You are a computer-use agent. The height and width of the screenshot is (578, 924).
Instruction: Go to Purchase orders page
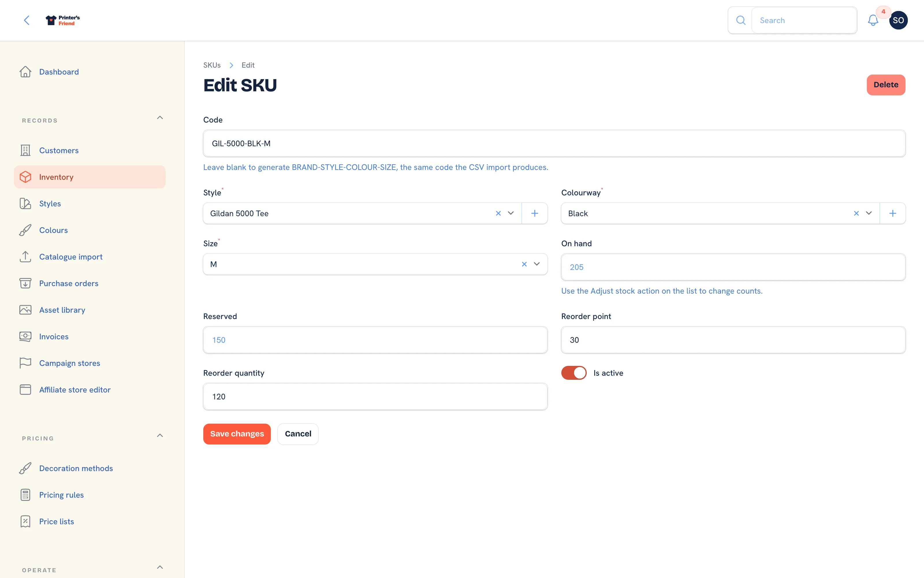(90, 283)
